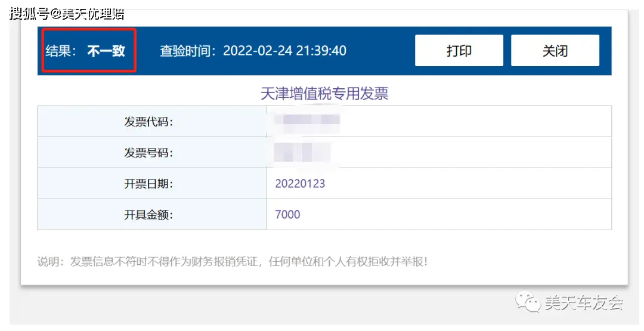Image resolution: width=644 pixels, height=331 pixels.
Task: Click the 说明 note text at bottom
Action: (x=233, y=262)
